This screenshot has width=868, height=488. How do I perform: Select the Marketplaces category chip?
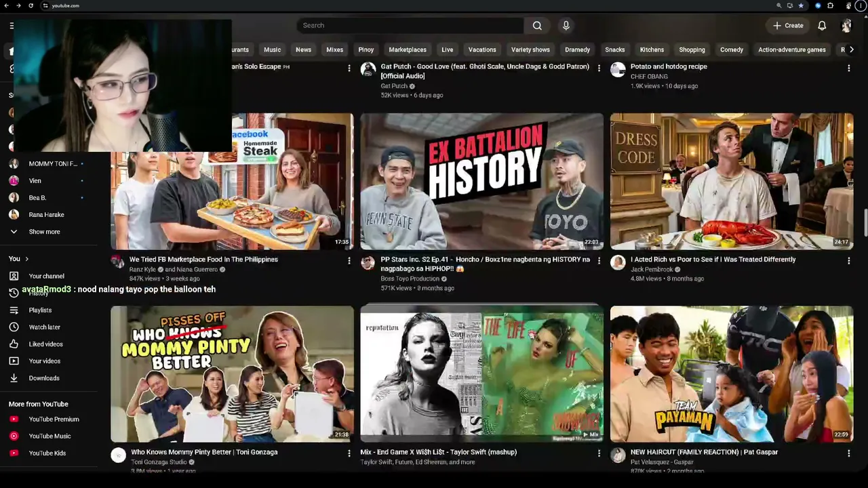click(408, 49)
